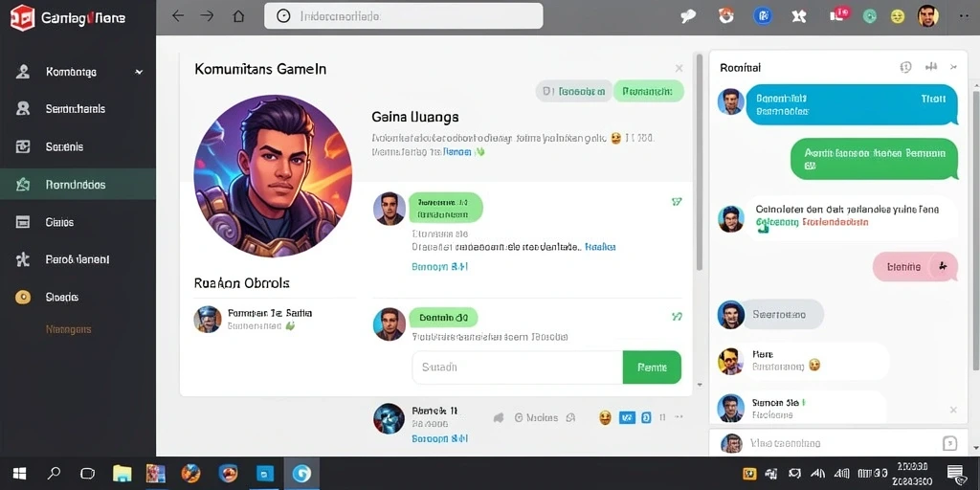Select the highlighted Romdndcics sidebar item

coord(78,185)
